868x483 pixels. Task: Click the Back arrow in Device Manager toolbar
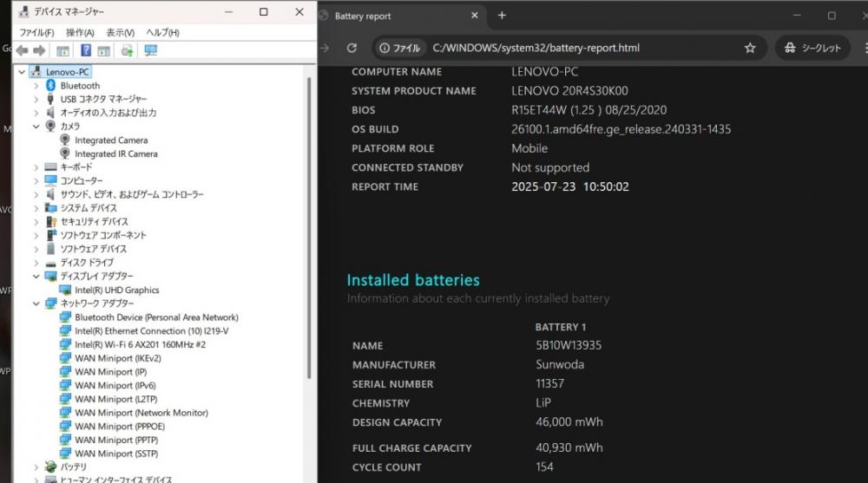tap(23, 50)
